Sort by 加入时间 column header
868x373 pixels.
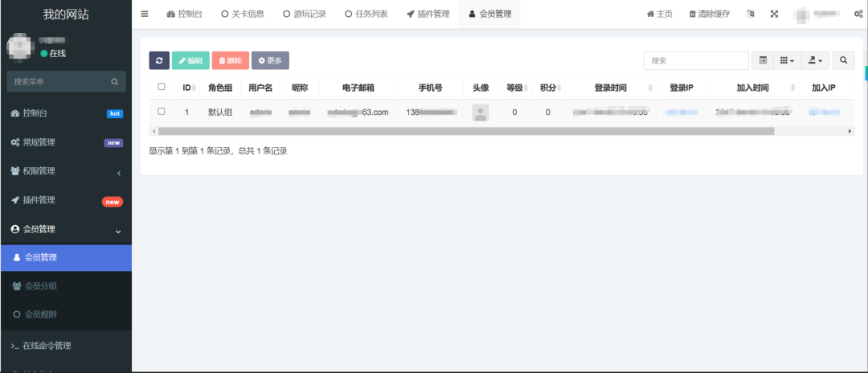coord(753,88)
